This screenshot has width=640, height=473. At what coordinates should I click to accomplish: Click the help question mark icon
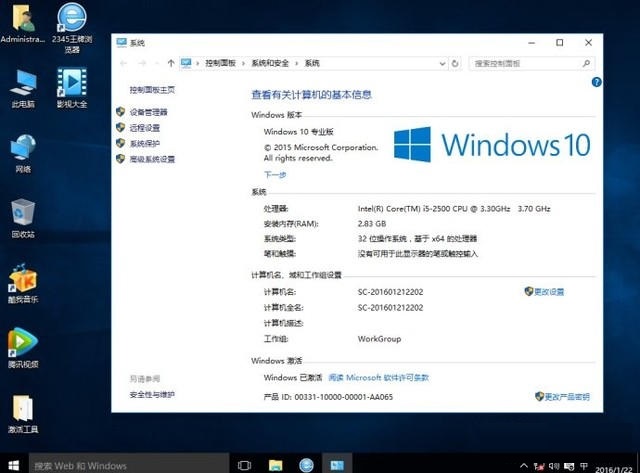tap(596, 82)
